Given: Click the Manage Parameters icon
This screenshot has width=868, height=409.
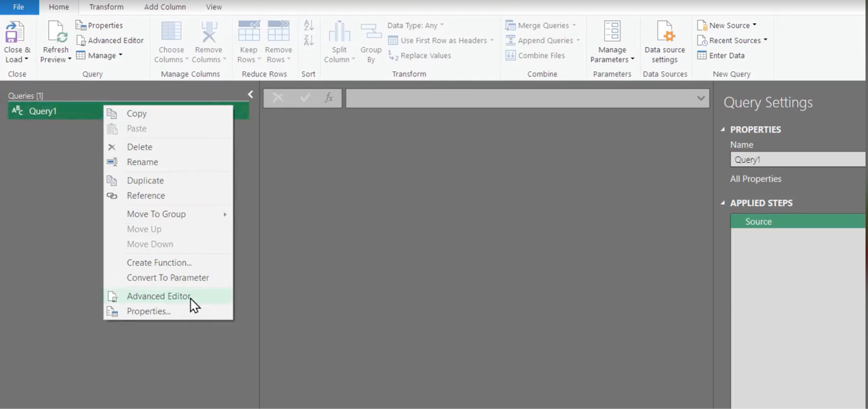Looking at the screenshot, I should coord(612,33).
